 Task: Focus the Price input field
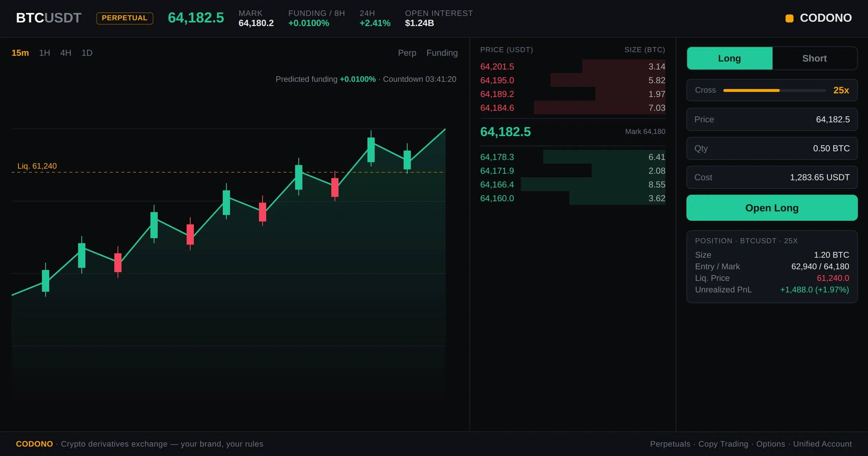coord(772,119)
